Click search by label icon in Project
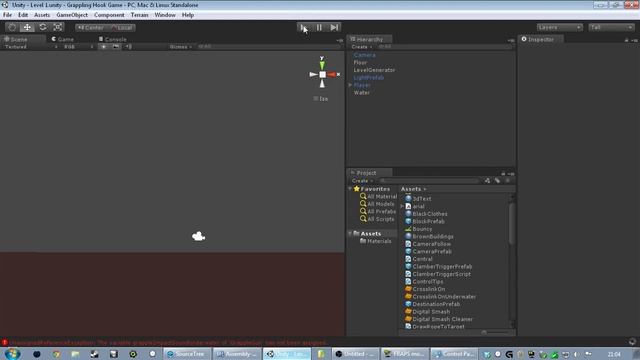The height and width of the screenshot is (360, 640). (498, 180)
